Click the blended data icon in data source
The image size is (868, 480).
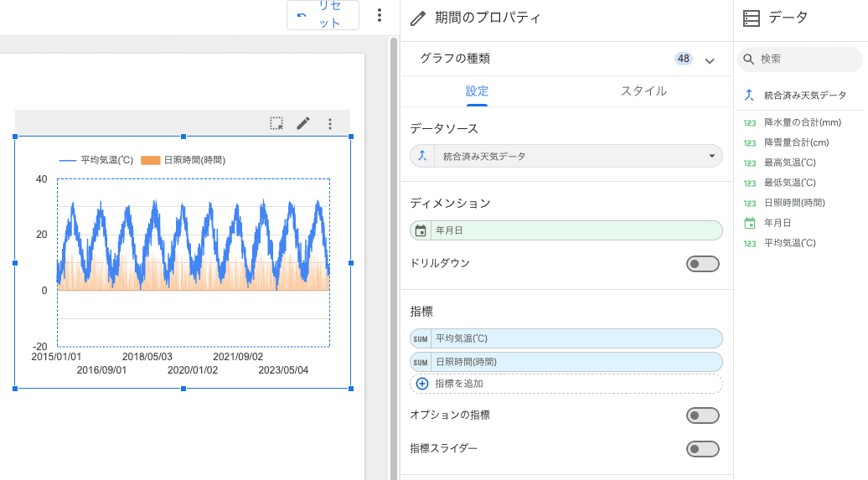(422, 156)
